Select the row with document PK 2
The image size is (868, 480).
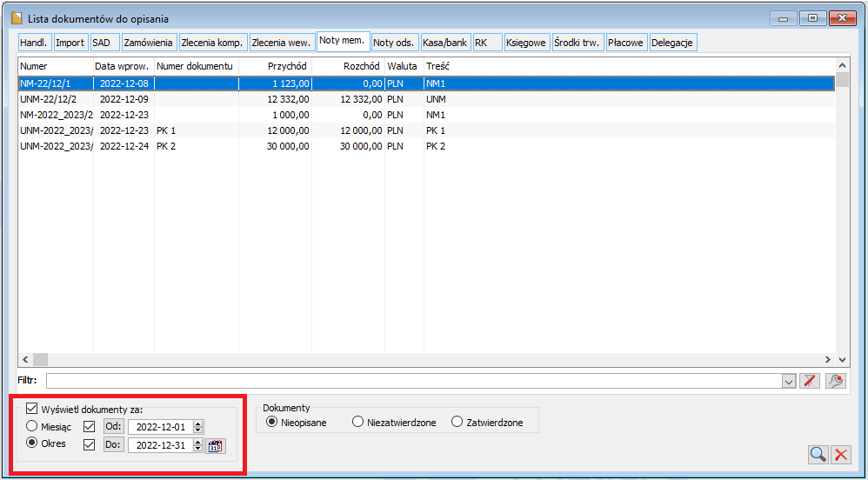pyautogui.click(x=426, y=146)
